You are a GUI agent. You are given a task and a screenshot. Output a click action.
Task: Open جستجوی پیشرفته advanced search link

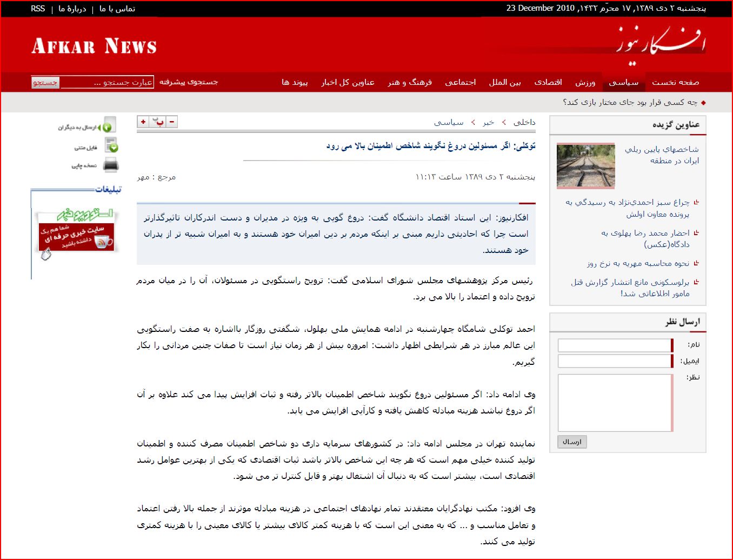point(189,82)
